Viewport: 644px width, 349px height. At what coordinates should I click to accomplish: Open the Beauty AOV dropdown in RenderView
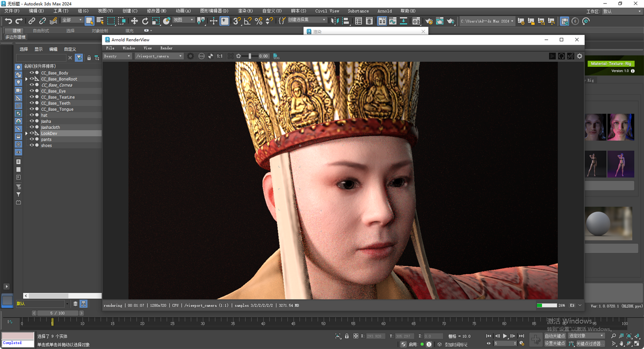pos(117,56)
